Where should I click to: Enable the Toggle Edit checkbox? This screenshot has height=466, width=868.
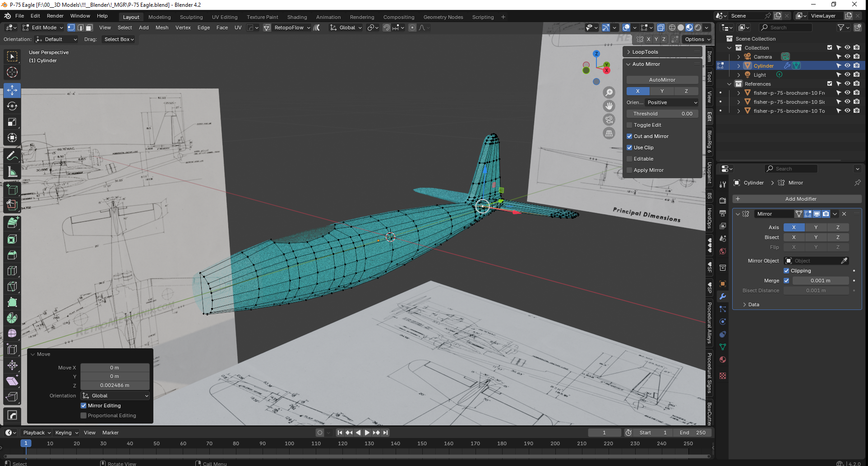629,125
